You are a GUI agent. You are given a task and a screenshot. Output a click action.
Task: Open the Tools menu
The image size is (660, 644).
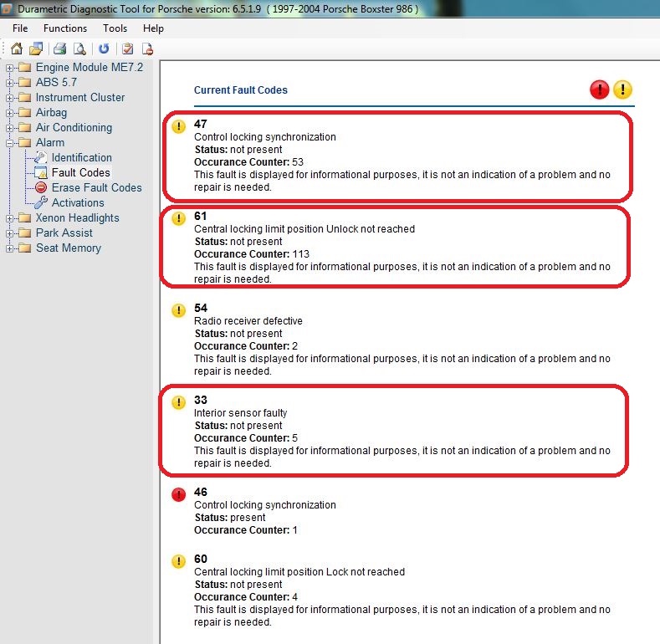[115, 28]
